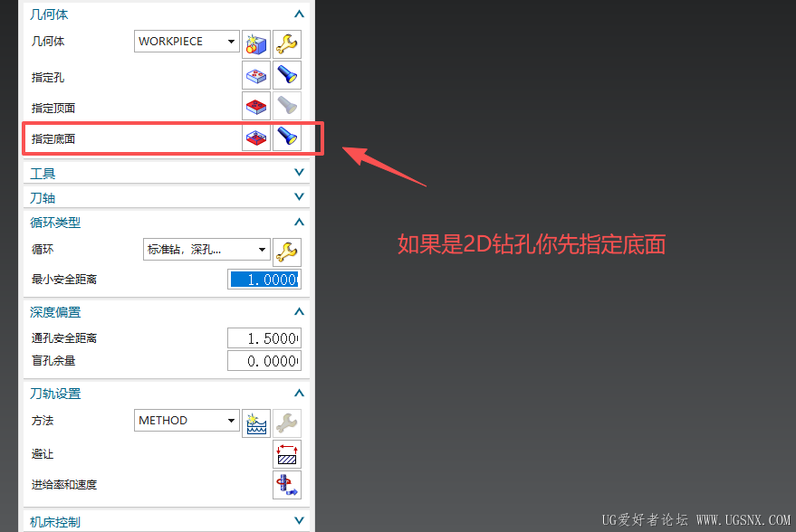Image resolution: width=796 pixels, height=532 pixels.
Task: Open the 循环 cycle type dropdown
Action: pyautogui.click(x=206, y=250)
